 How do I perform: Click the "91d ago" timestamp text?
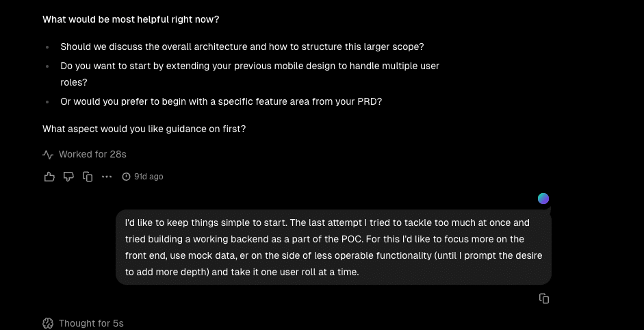tap(149, 177)
